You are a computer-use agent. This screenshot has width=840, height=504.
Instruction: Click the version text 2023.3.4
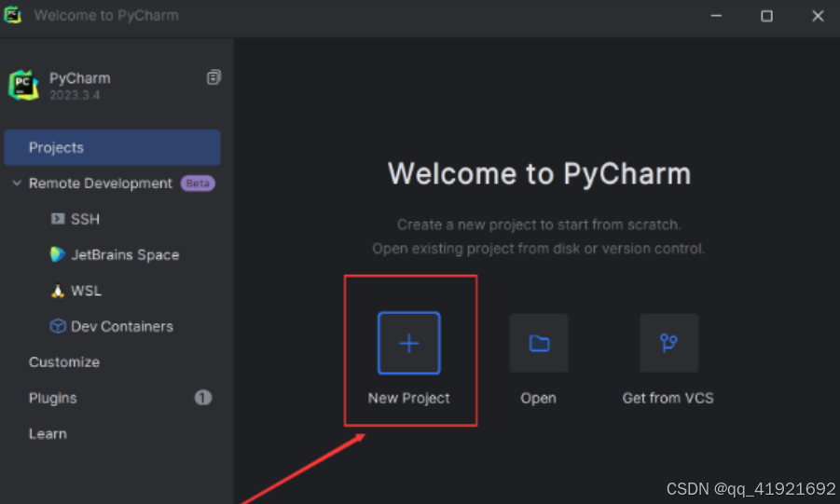[75, 95]
